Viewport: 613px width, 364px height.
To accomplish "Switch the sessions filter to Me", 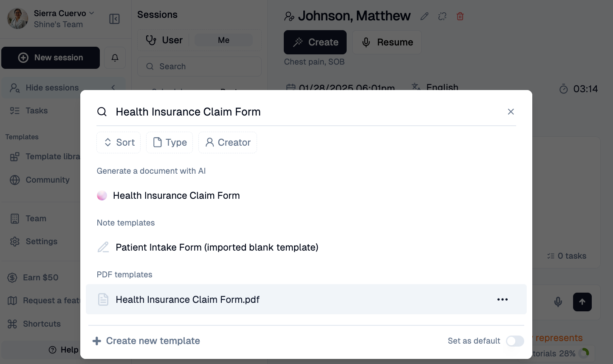I will tap(223, 40).
